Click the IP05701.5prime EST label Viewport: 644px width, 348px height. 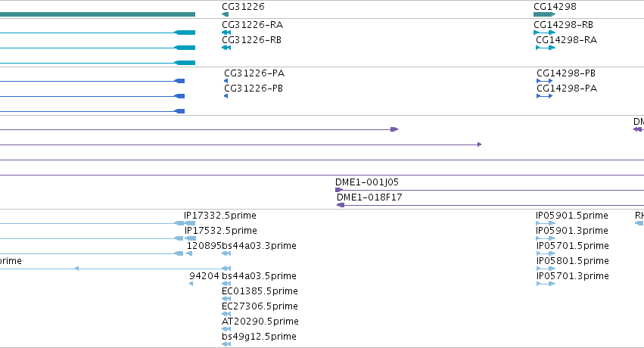(573, 246)
